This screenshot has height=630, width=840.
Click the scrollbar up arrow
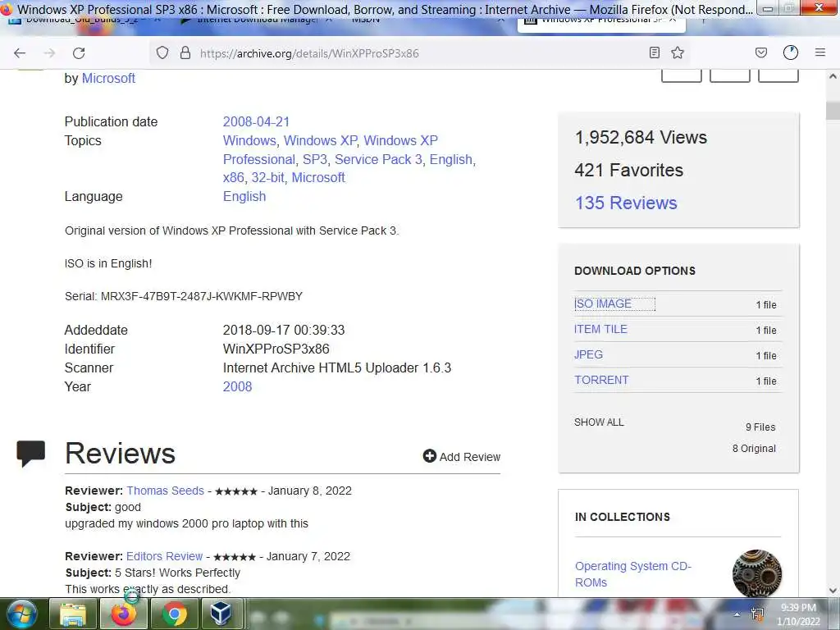tap(833, 76)
